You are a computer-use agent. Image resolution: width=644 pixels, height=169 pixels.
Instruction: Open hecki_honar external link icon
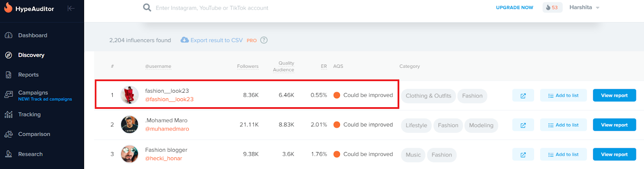tap(523, 155)
